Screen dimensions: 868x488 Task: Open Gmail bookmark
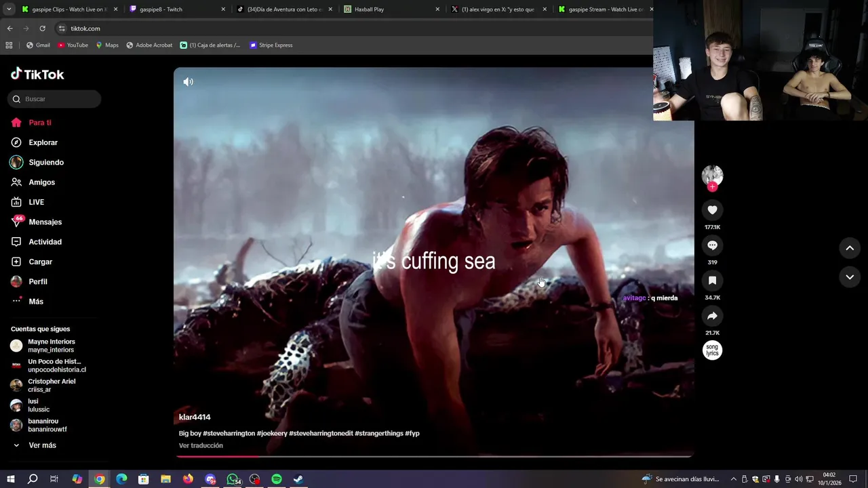pyautogui.click(x=38, y=45)
